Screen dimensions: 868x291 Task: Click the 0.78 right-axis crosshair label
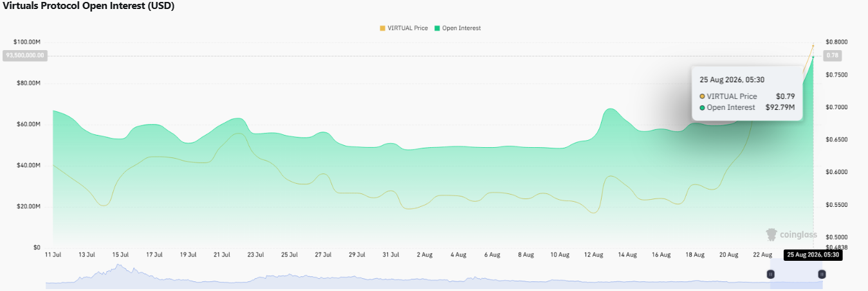click(x=833, y=56)
